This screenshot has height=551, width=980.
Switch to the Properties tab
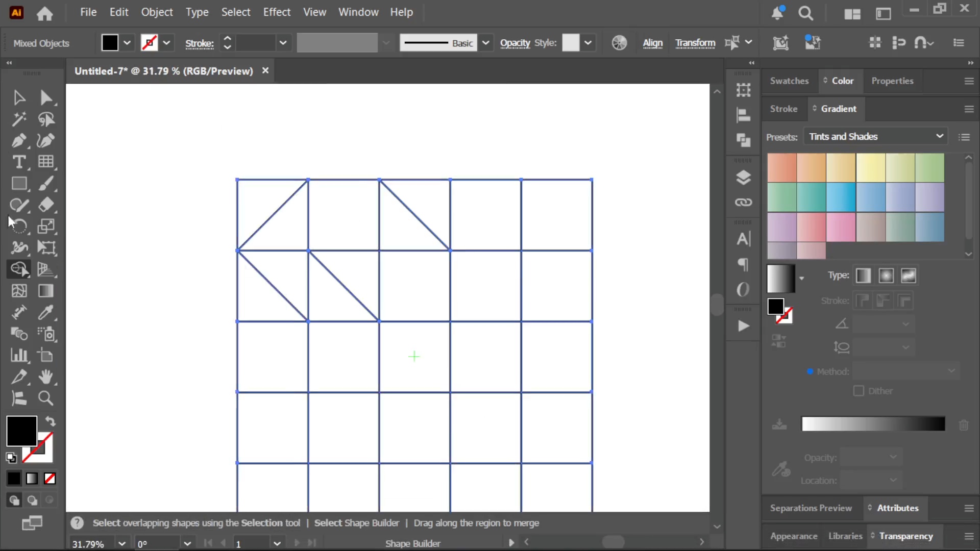click(892, 81)
